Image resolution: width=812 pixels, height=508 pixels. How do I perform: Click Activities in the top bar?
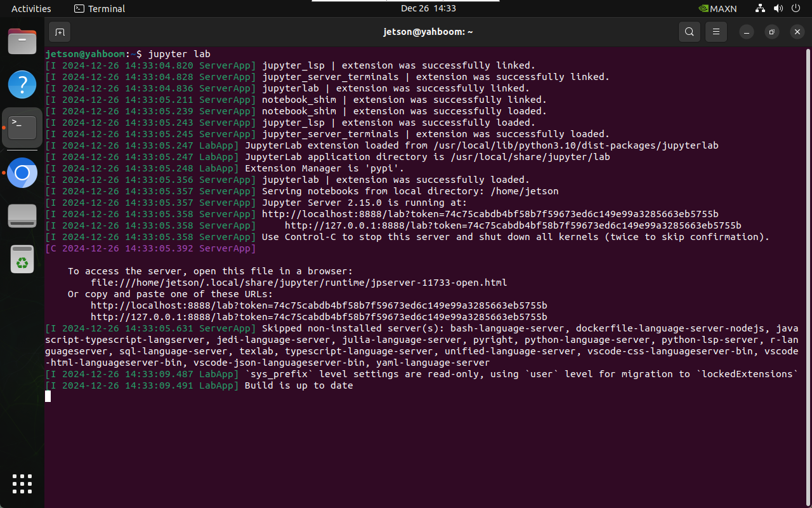point(31,8)
